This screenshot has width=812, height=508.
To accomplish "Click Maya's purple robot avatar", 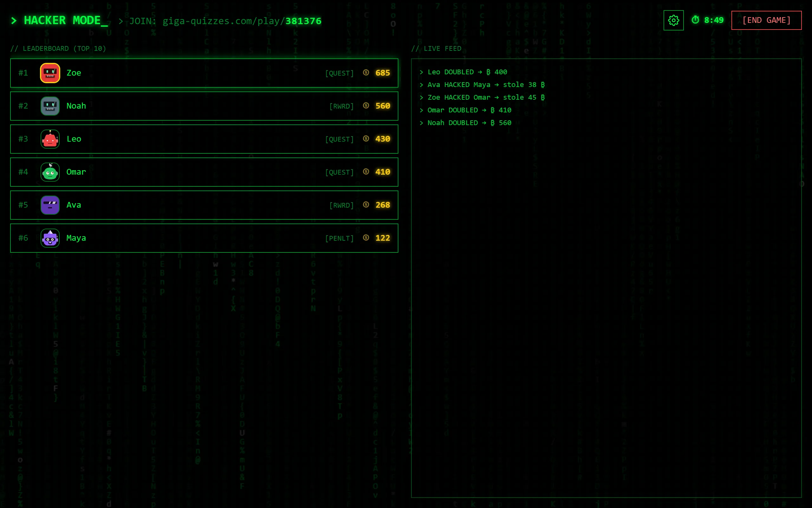I will pyautogui.click(x=50, y=238).
